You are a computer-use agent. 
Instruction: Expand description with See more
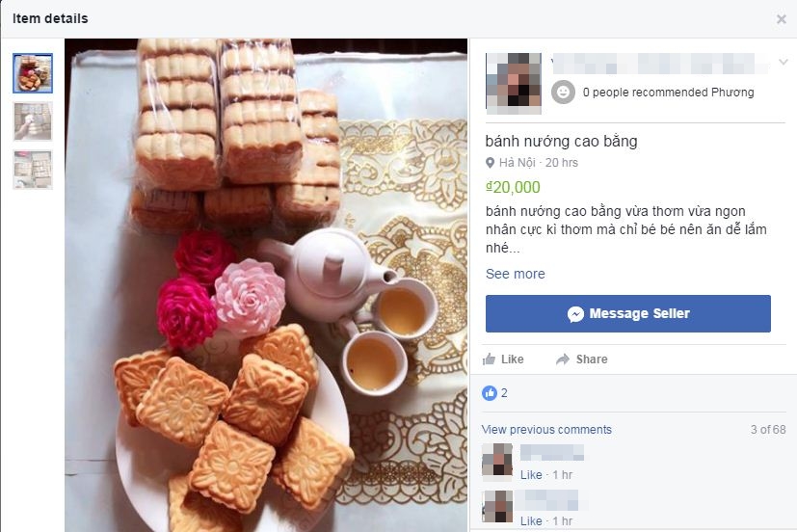point(515,274)
